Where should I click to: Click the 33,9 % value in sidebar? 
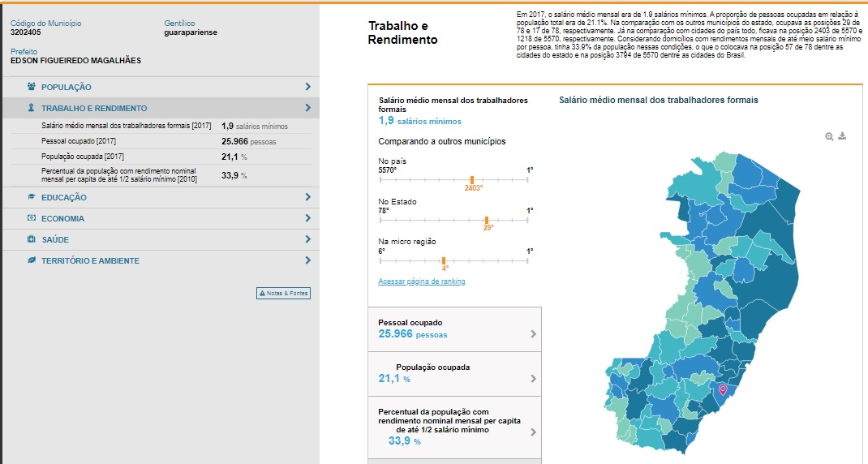[234, 175]
